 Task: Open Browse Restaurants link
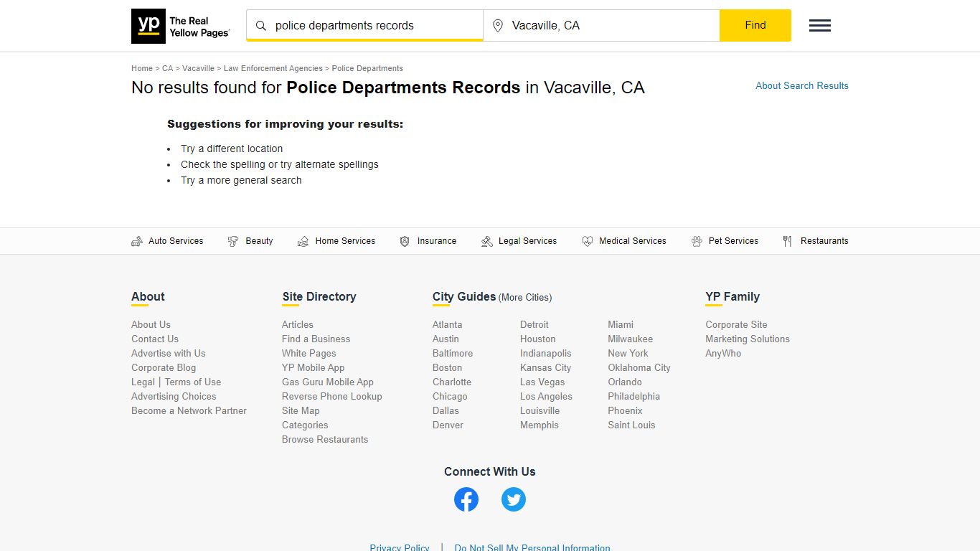[x=325, y=439]
